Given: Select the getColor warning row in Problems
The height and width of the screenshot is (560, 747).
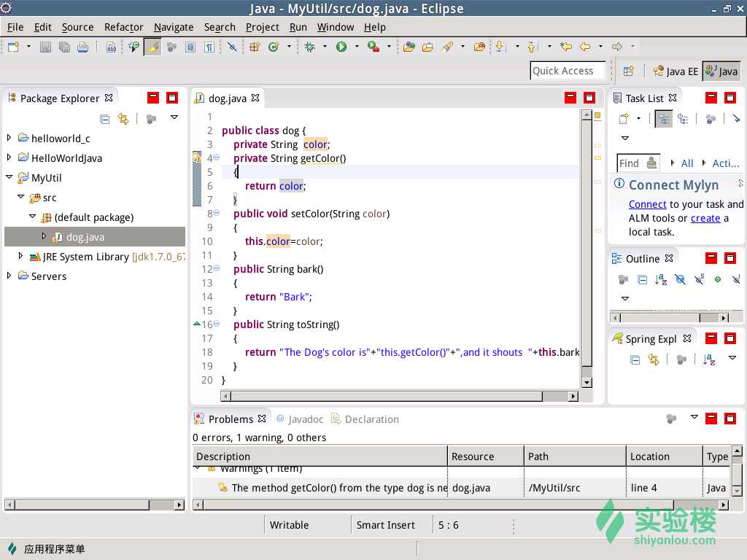Looking at the screenshot, I should 460,488.
